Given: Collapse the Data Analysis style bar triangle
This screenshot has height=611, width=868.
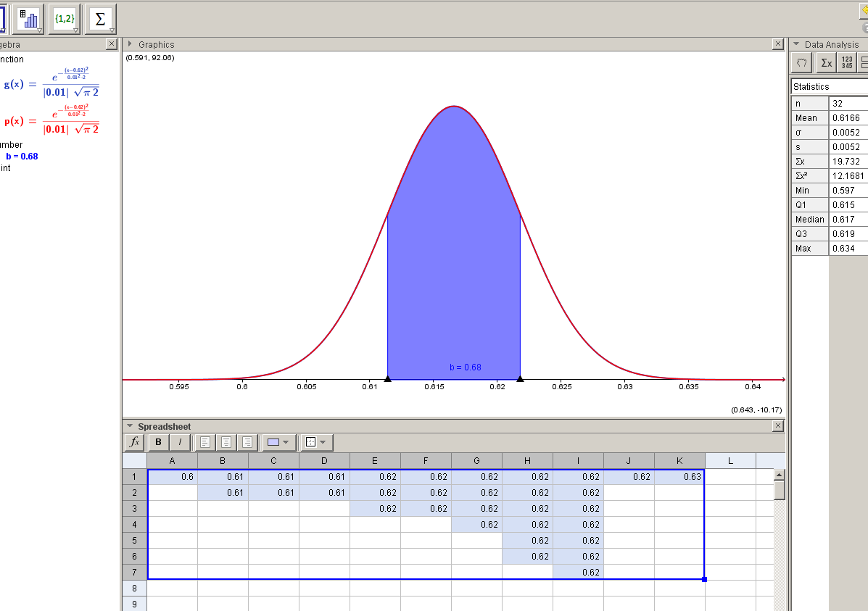Looking at the screenshot, I should coord(796,43).
